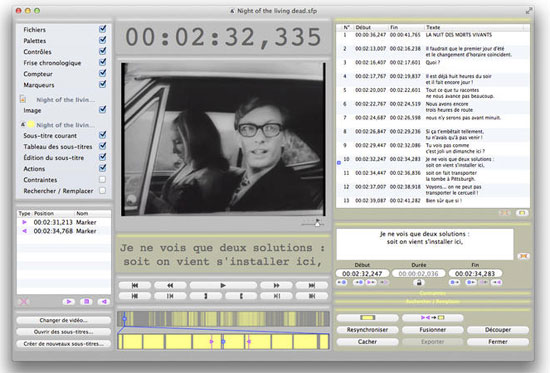
Task: Click the first blue dot button under Début
Action: pos(342,282)
